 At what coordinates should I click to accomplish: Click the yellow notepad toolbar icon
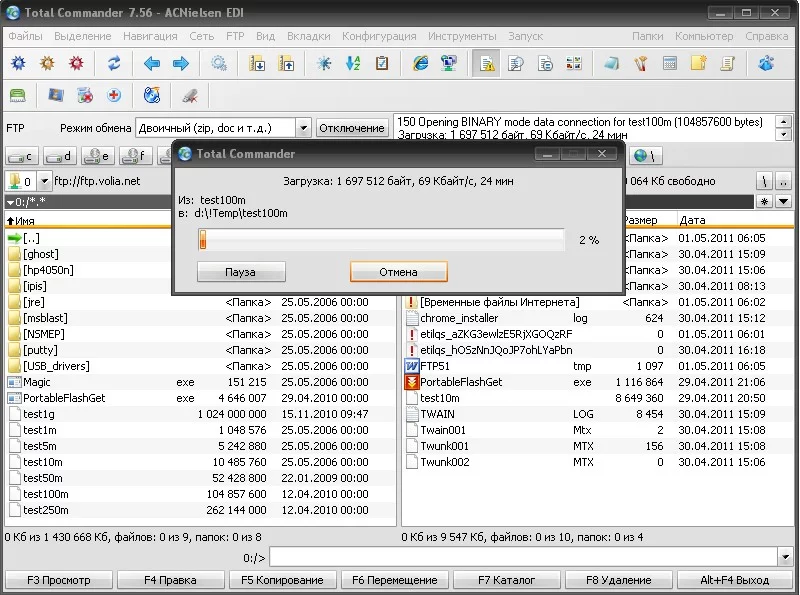tap(699, 64)
